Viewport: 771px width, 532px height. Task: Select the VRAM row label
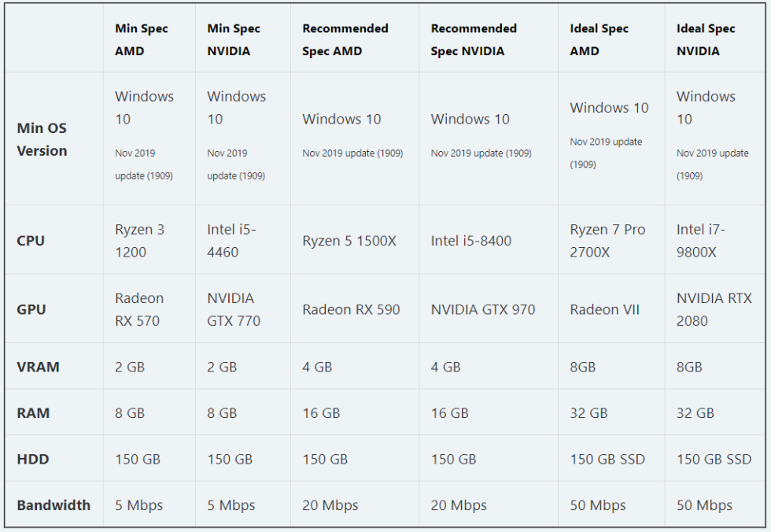coord(38,367)
